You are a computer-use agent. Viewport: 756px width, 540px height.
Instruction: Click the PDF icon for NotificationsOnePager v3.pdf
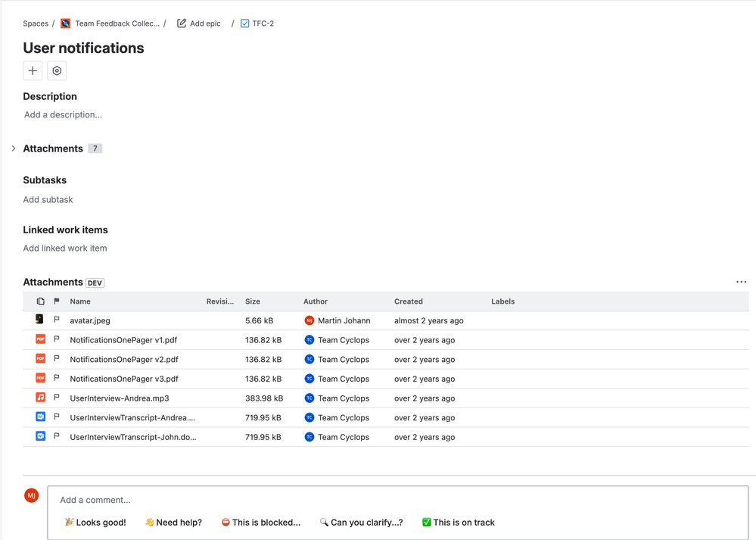coord(41,377)
